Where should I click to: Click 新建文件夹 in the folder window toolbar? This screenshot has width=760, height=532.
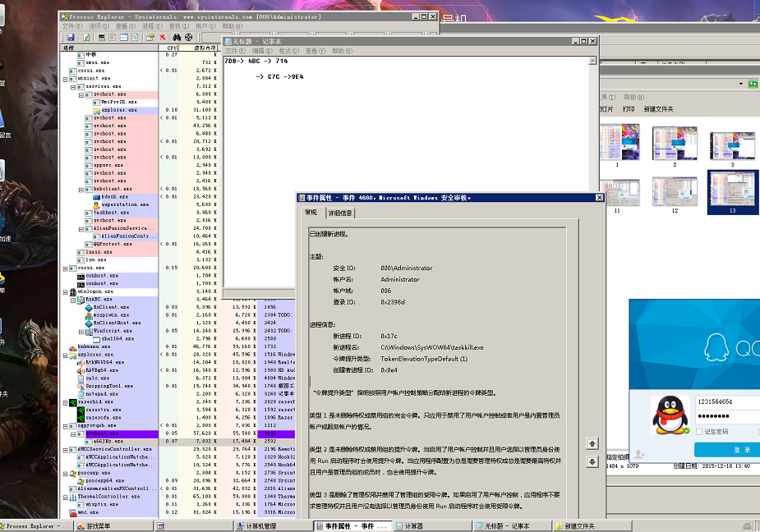[x=659, y=109]
